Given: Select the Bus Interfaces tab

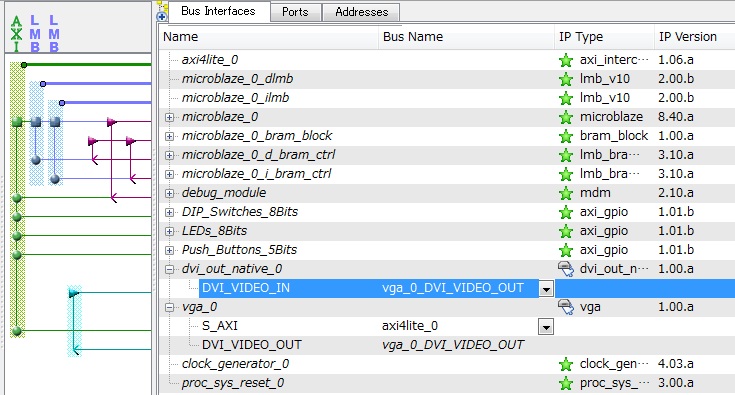Looking at the screenshot, I should click(218, 11).
